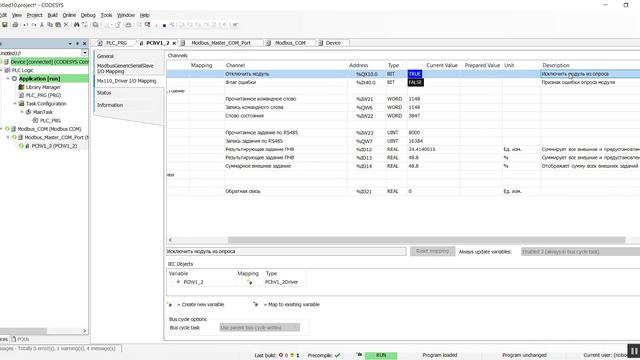Open the View menu
This screenshot has width=640, height=360.
17,15
